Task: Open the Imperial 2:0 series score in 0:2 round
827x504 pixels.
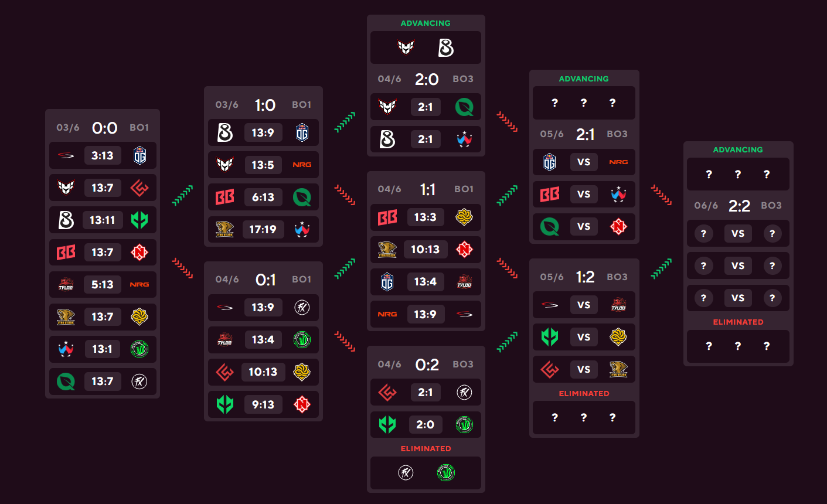Action: coord(425,424)
